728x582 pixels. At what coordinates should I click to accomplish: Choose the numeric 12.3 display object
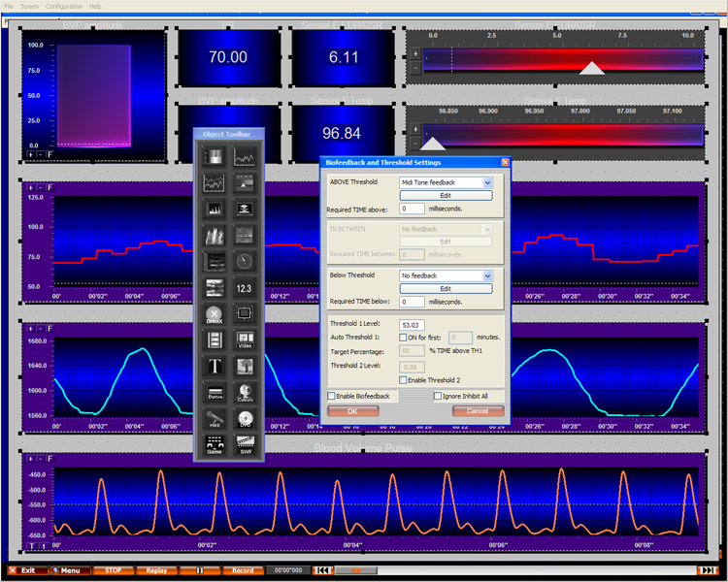click(x=245, y=288)
